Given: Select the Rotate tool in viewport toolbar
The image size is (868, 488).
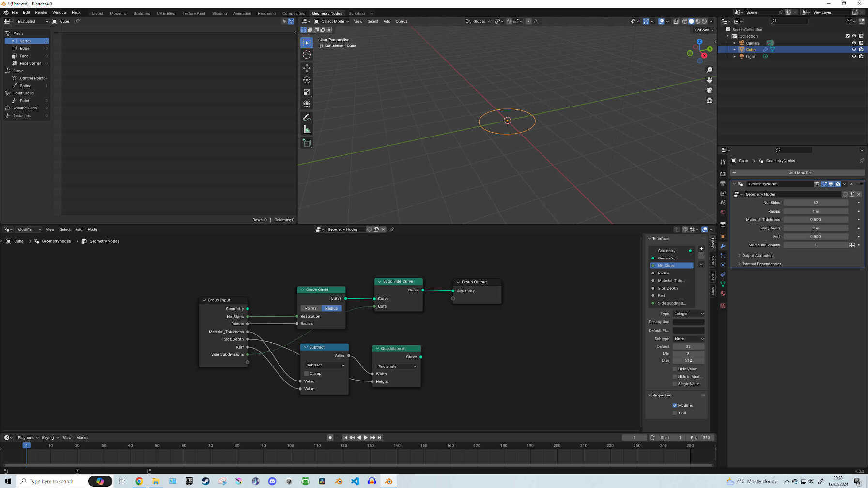Looking at the screenshot, I should 307,80.
